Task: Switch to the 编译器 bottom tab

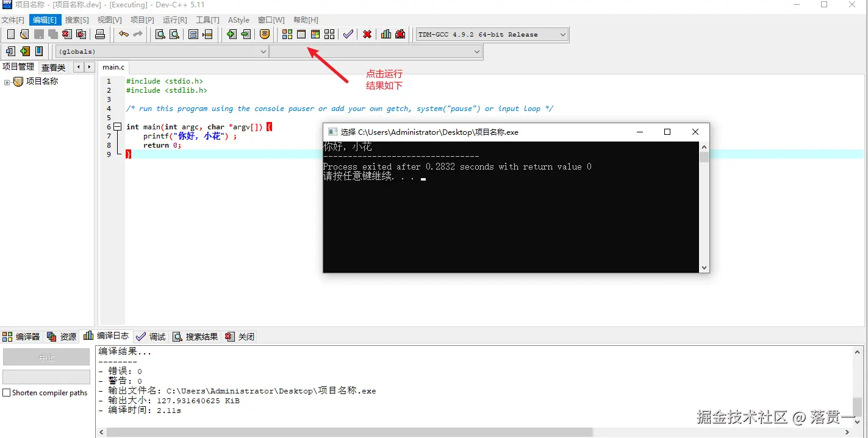Action: (x=21, y=337)
